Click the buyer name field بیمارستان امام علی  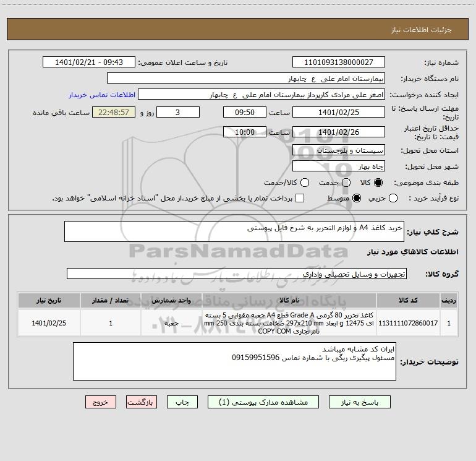[246, 78]
